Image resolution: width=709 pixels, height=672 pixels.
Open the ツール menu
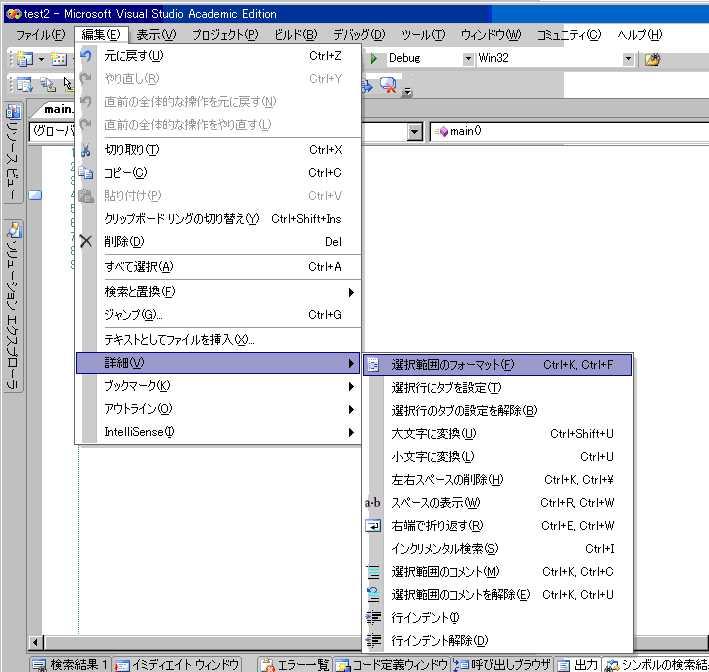[x=423, y=34]
